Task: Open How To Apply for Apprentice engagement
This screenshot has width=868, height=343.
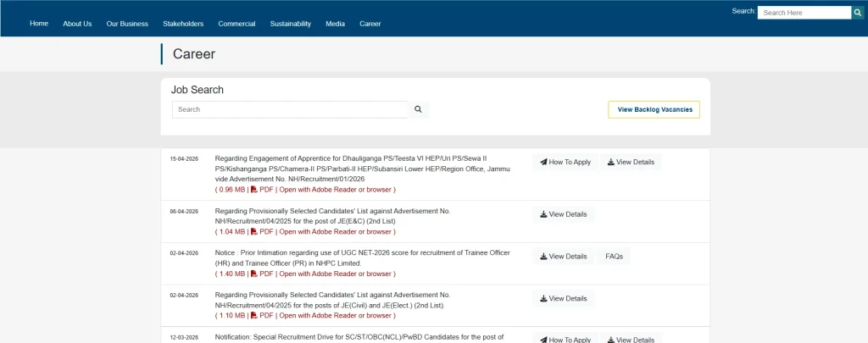Action: click(x=565, y=162)
